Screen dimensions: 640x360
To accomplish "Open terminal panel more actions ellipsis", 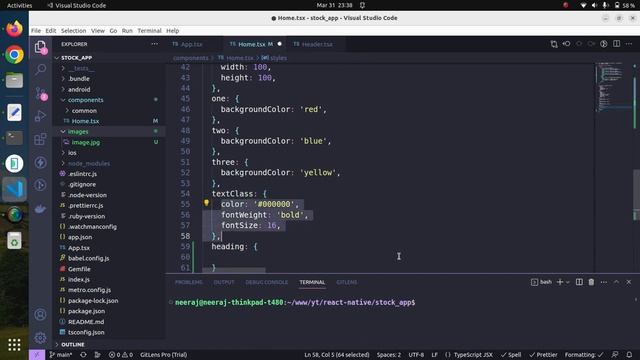I will [604, 282].
